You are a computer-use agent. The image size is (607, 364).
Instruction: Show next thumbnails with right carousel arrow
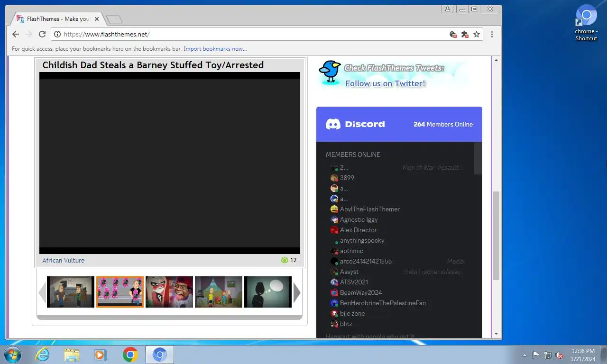pyautogui.click(x=297, y=292)
